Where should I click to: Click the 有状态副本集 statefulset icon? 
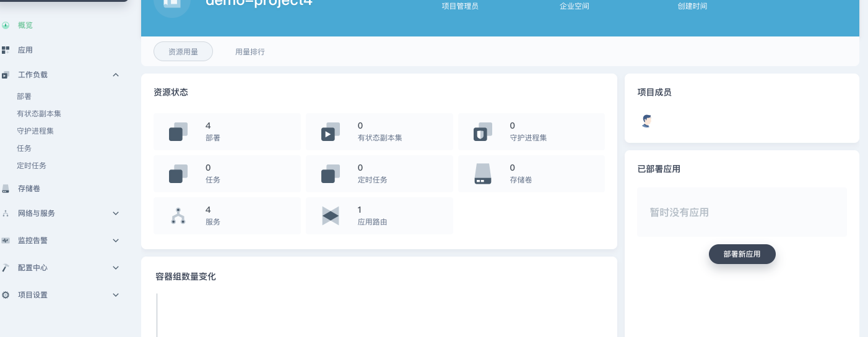coord(330,132)
